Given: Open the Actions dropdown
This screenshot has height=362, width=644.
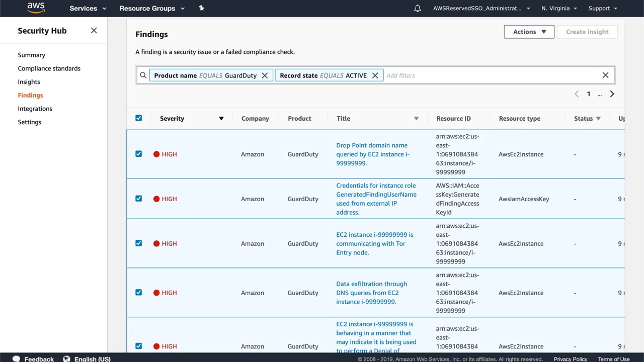Looking at the screenshot, I should 529,32.
